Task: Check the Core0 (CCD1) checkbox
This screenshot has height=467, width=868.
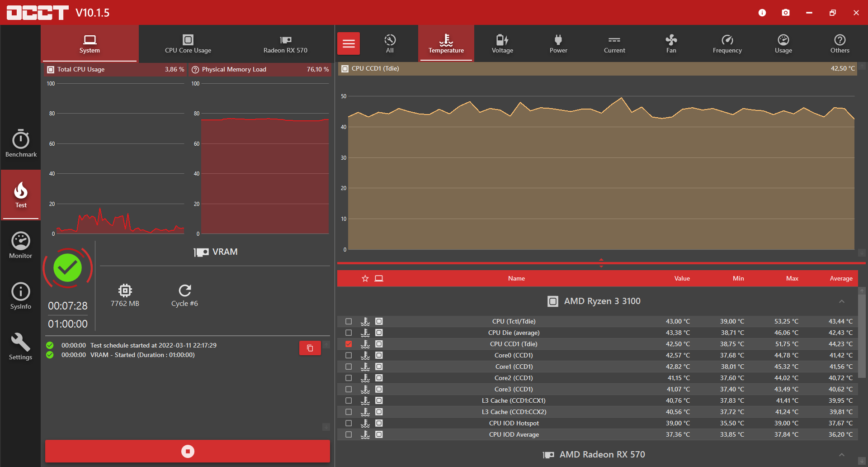Action: click(x=349, y=355)
